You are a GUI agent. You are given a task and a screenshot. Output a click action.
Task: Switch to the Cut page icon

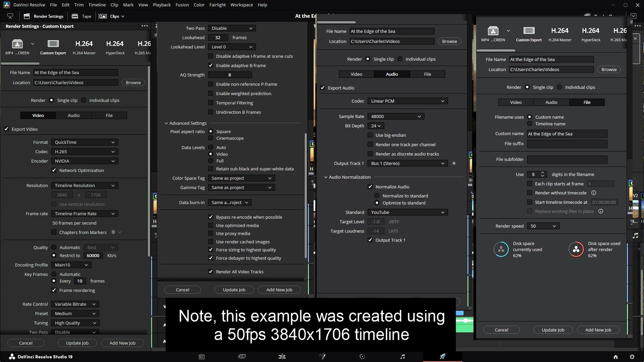click(242, 357)
